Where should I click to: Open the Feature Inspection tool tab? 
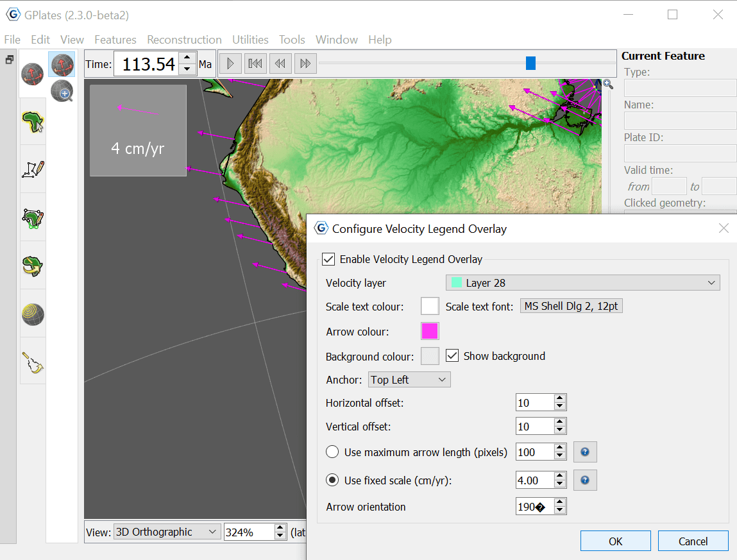[33, 121]
